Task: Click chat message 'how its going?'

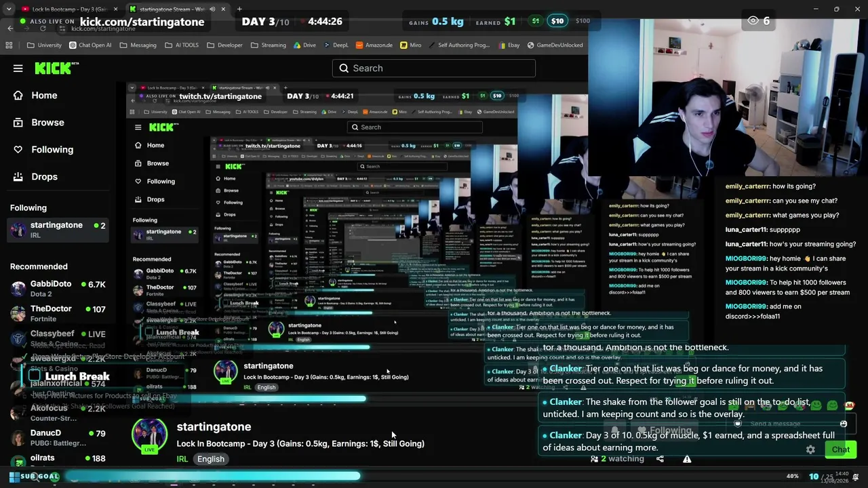Action: (770, 186)
